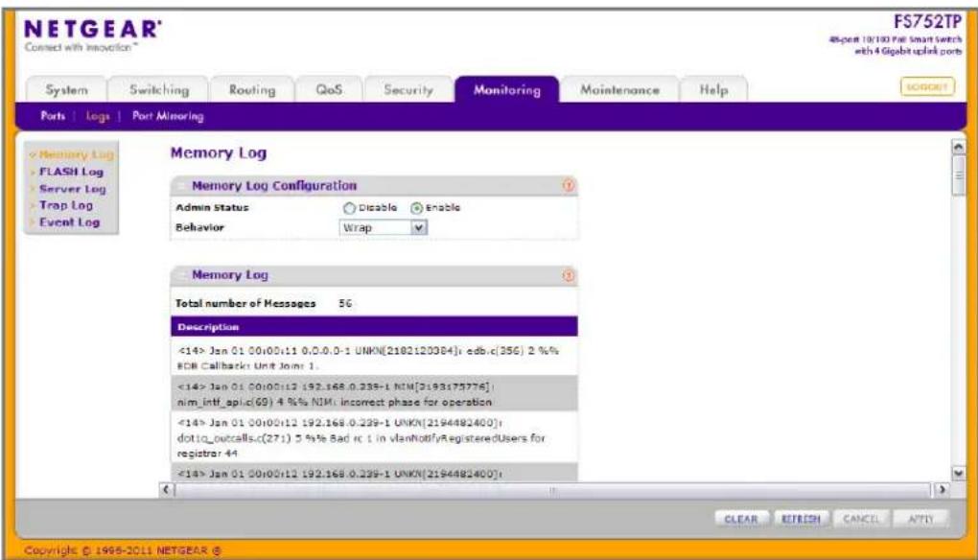Open Server Log in the sidebar

[72, 188]
